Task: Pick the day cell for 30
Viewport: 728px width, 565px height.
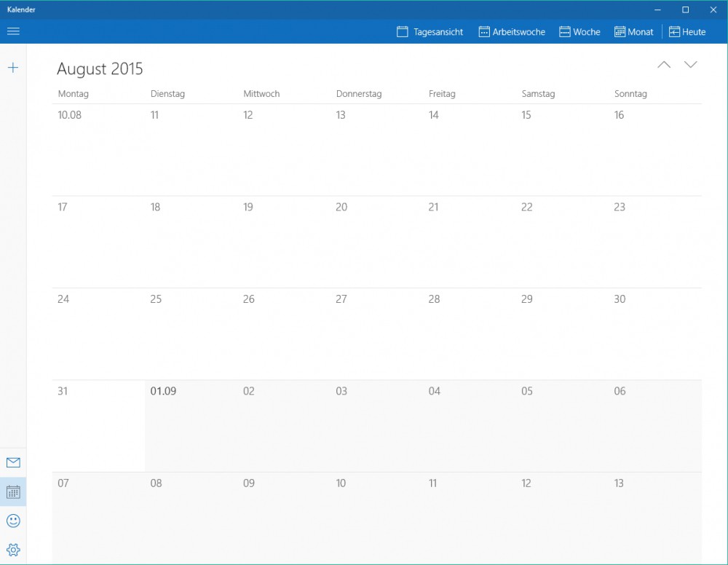Action: [655, 333]
